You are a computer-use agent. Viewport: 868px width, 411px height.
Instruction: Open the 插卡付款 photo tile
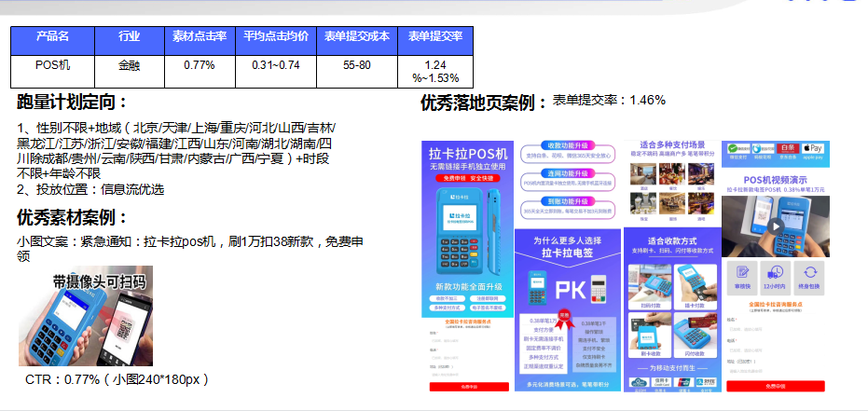[696, 286]
